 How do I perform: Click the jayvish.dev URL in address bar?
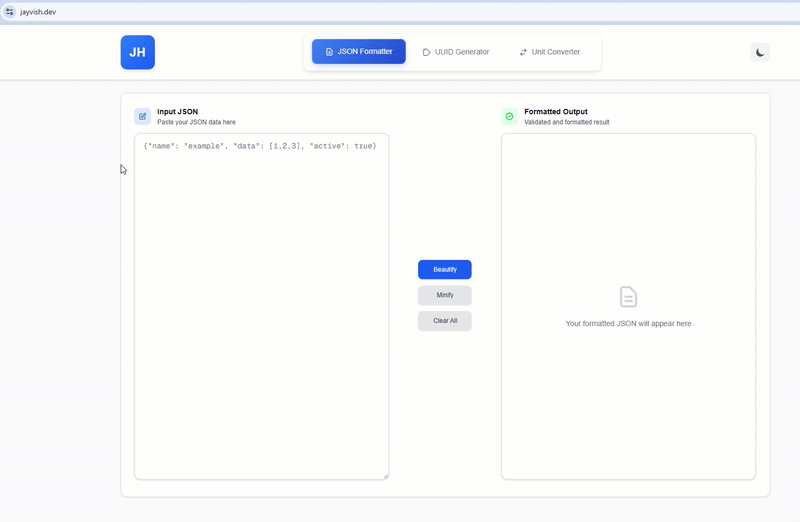click(x=38, y=11)
